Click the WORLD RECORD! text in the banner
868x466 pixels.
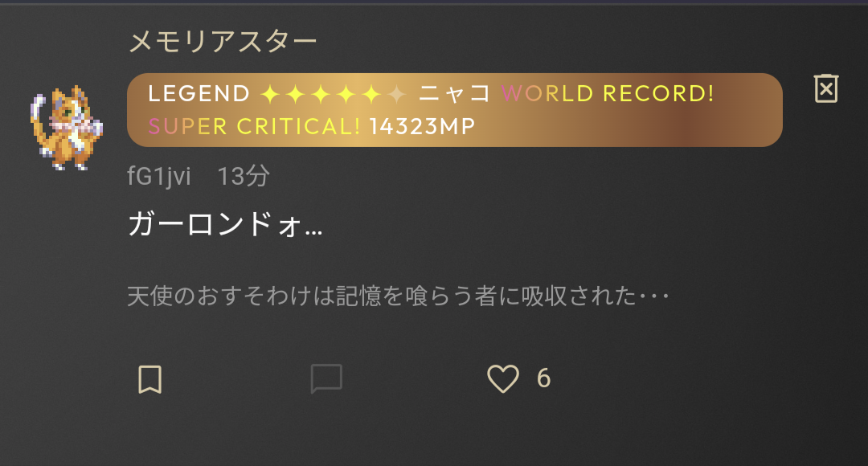(608, 93)
